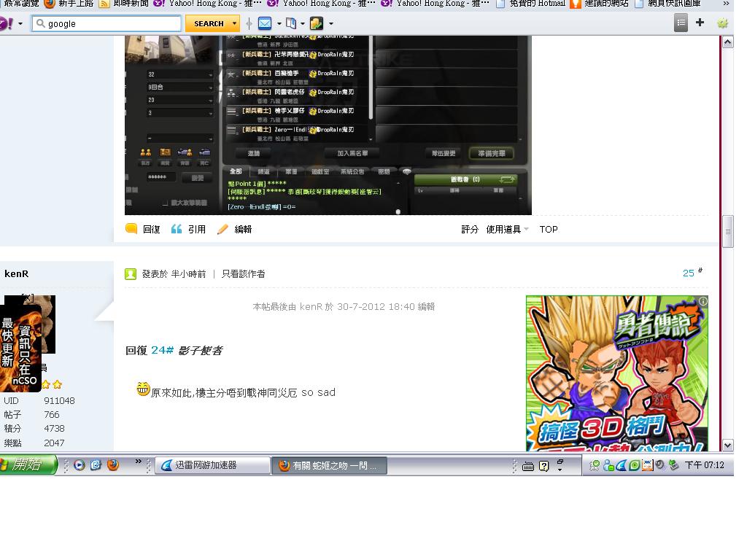The height and width of the screenshot is (560, 747).
Task: Open the Yahoo toolbar bookmarks icon
Action: pos(290,23)
